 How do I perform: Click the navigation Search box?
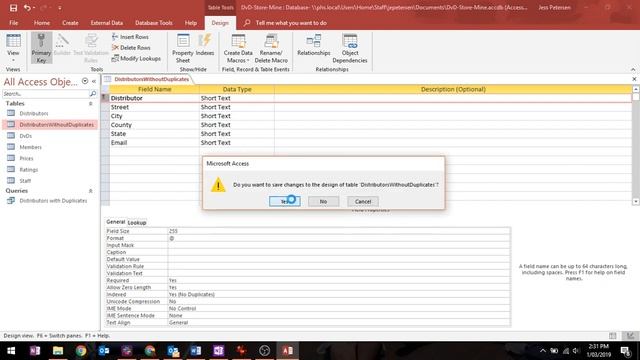pyautogui.click(x=45, y=93)
